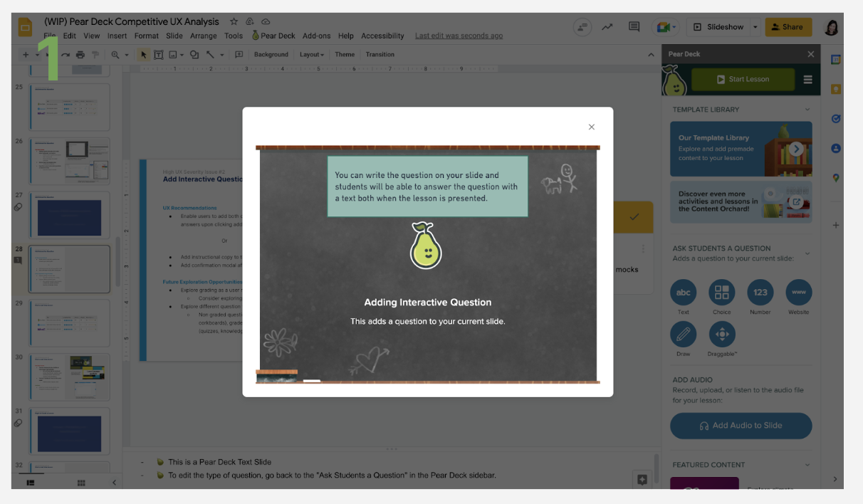The height and width of the screenshot is (504, 863).
Task: Open Google Keep in side panel
Action: 836,89
